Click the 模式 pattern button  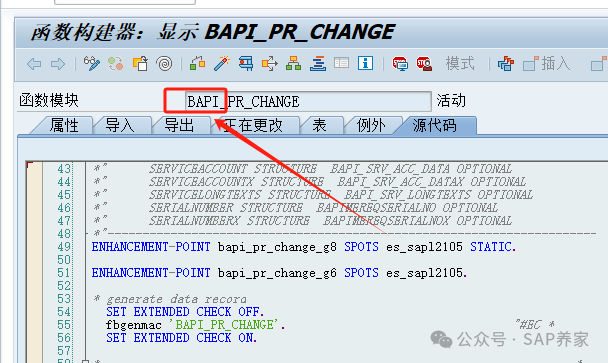(460, 63)
